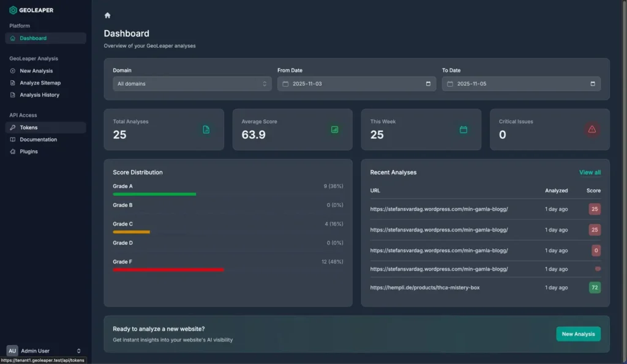
Task: Click the View all link
Action: (590, 173)
